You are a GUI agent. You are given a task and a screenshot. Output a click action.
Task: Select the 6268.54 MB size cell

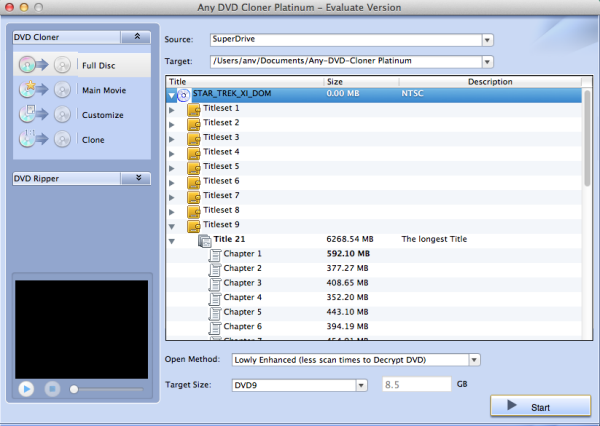coord(350,239)
